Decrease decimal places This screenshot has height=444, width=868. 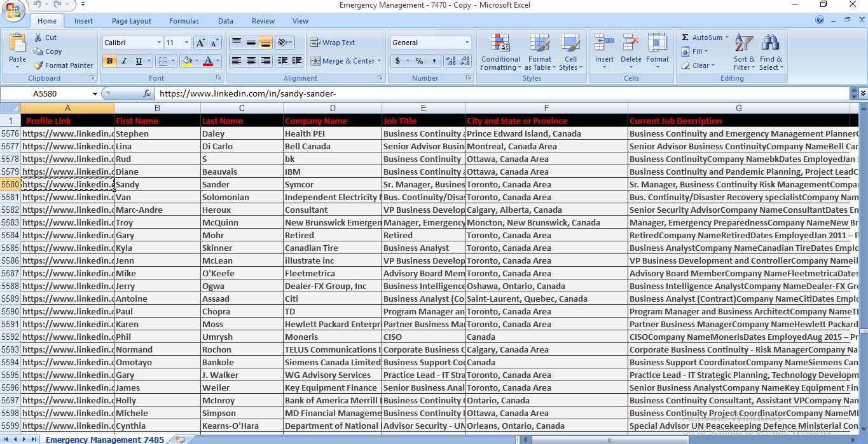tap(465, 61)
